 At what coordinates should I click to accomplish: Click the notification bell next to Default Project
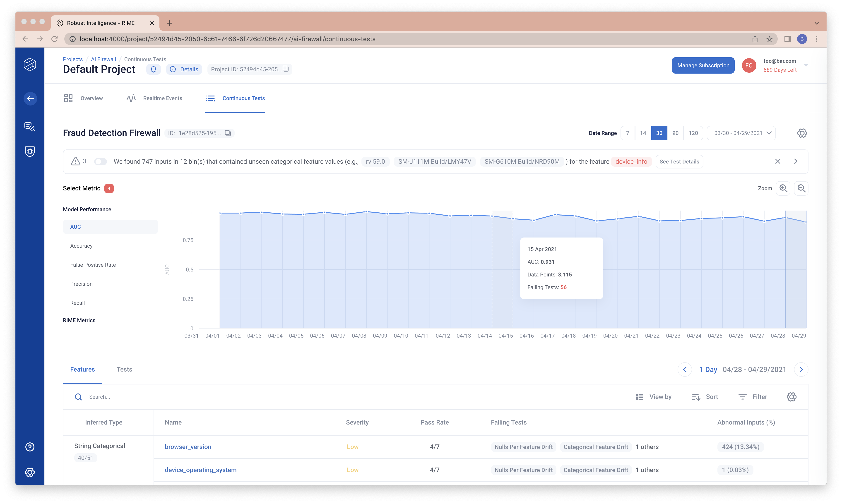(x=154, y=69)
